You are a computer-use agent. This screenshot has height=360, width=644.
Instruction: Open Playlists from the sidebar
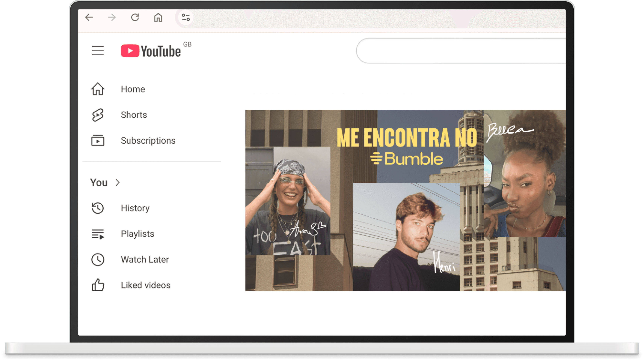click(138, 234)
